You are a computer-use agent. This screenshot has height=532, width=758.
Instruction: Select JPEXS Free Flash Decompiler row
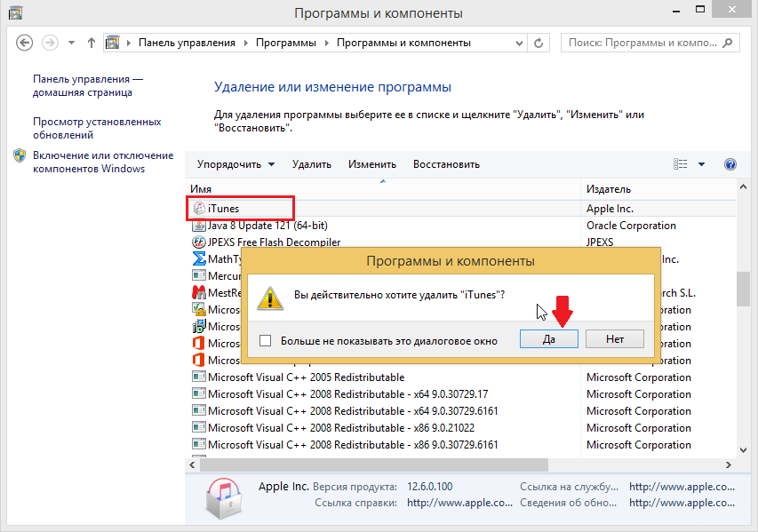pos(460,242)
